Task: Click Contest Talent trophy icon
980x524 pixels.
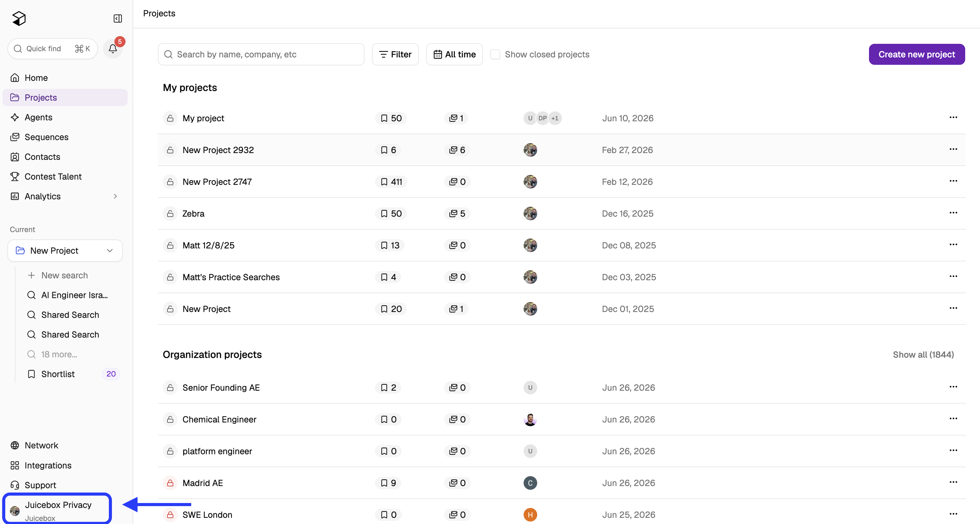Action: point(15,177)
